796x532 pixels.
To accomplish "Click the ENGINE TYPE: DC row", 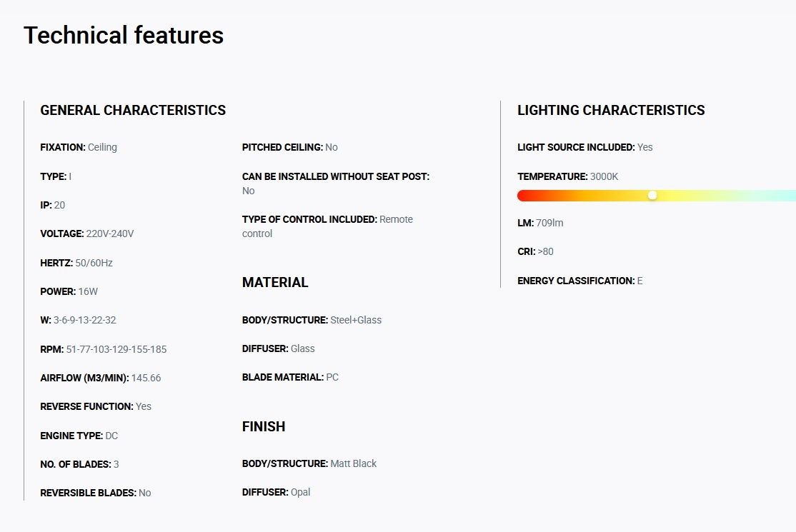I will click(79, 436).
